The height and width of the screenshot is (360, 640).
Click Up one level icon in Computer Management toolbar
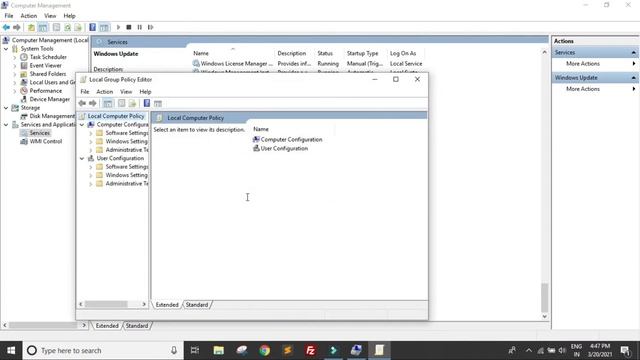[x=31, y=27]
